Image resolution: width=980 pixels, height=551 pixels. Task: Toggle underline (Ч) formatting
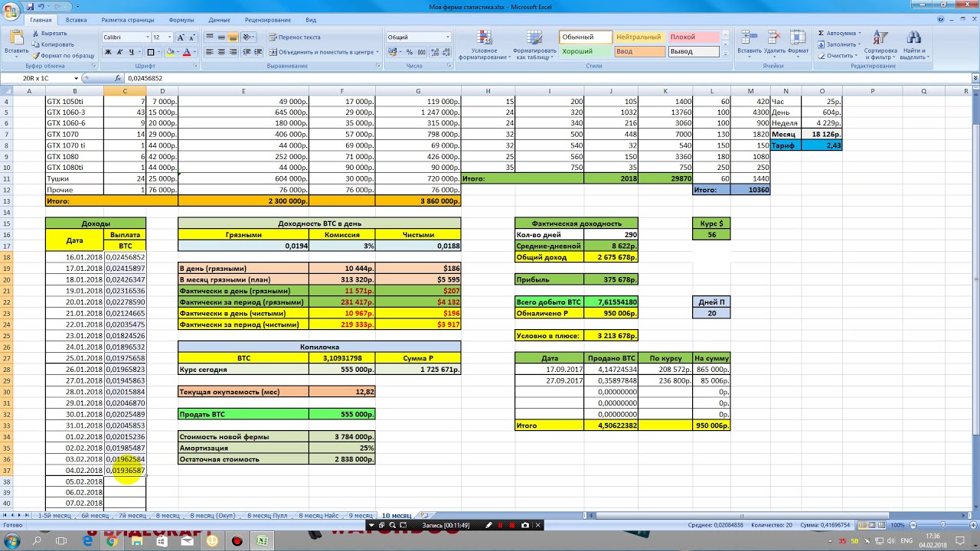(132, 52)
